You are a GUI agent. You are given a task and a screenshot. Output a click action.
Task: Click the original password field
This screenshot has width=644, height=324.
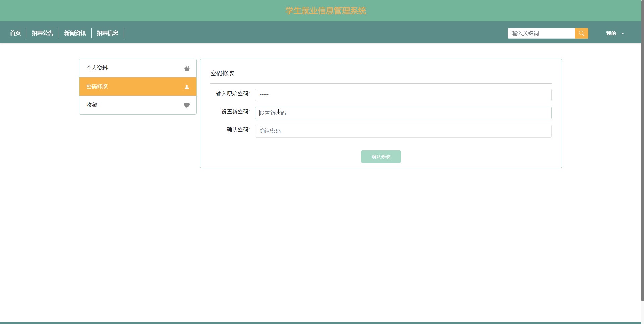pyautogui.click(x=403, y=95)
